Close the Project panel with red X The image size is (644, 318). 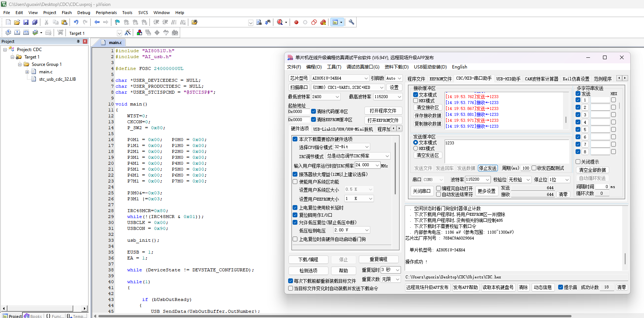[85, 41]
